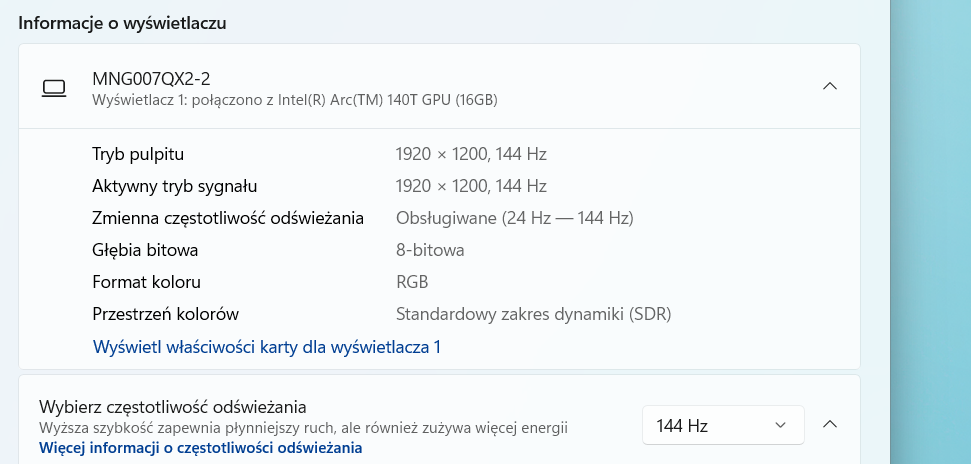The width and height of the screenshot is (971, 464).
Task: Click the 'Informacje o wyświetlaczu' heading
Action: (122, 23)
